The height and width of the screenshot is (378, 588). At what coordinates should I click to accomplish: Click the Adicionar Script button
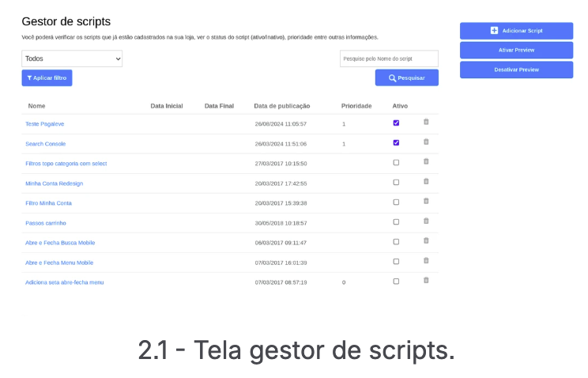pyautogui.click(x=516, y=31)
